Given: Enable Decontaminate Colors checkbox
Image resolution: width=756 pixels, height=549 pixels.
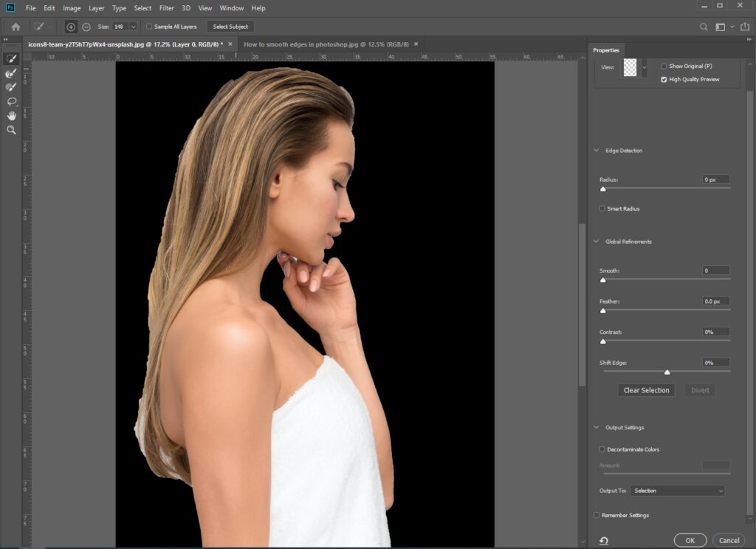Looking at the screenshot, I should click(602, 449).
